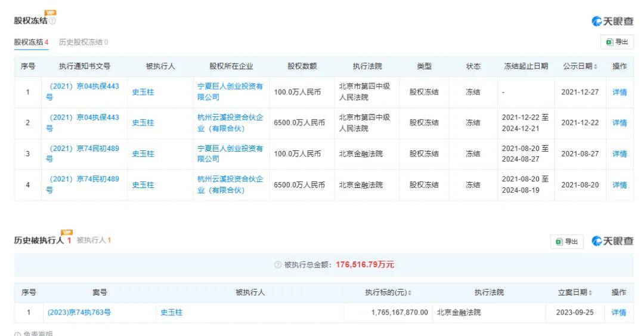Select the 被执行人 1 tab

[x=94, y=240]
